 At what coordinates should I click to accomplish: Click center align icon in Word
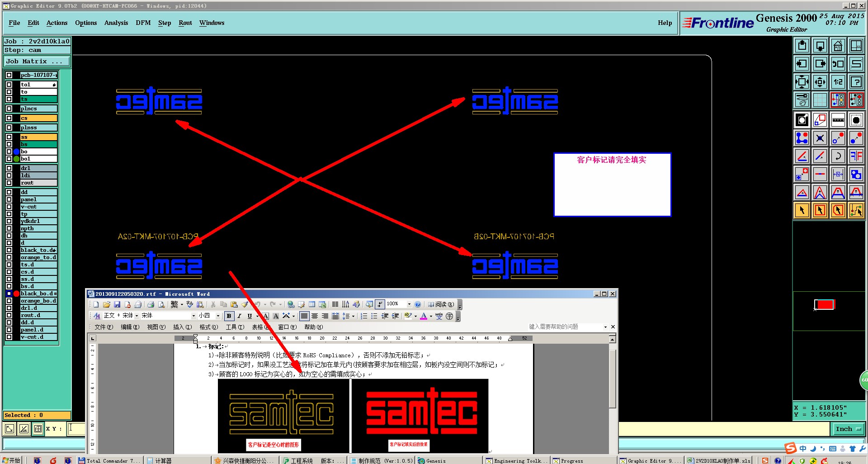pos(315,316)
